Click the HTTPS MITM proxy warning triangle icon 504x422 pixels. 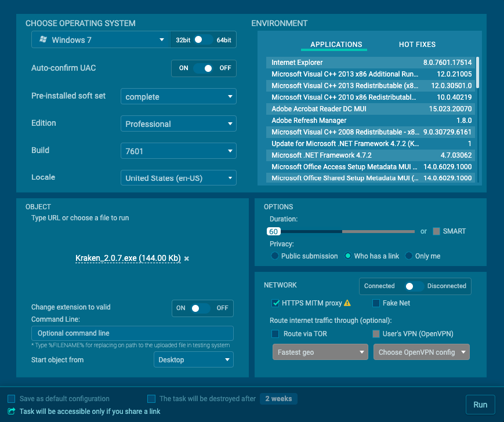(x=347, y=303)
